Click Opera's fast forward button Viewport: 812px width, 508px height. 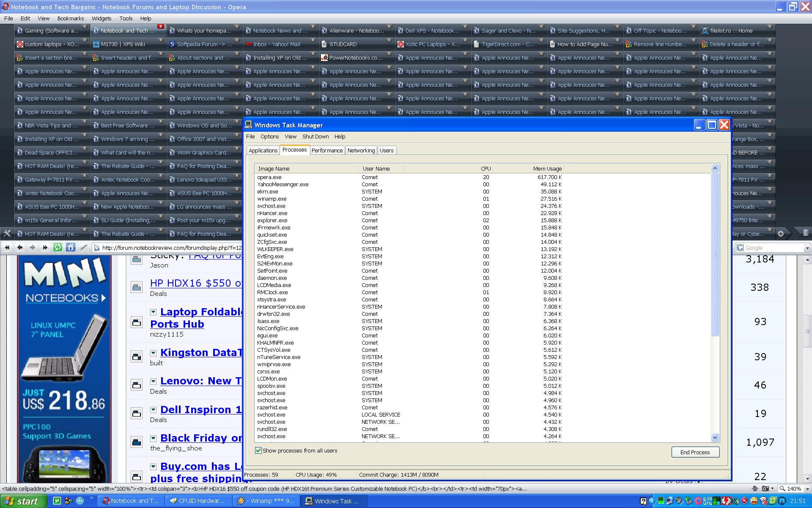[x=45, y=248]
